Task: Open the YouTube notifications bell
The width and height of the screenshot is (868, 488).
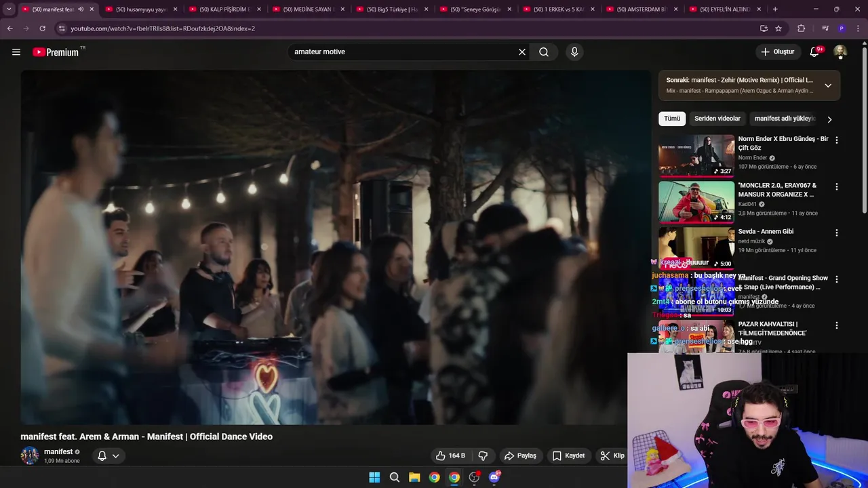Action: 815,52
